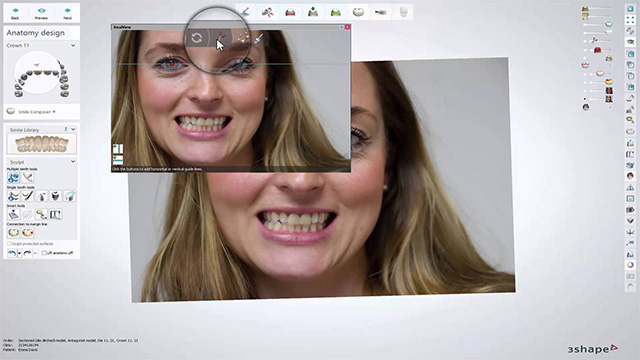The image size is (640, 360).
Task: Toggle the round face photo visibility icon
Action: tap(586, 107)
